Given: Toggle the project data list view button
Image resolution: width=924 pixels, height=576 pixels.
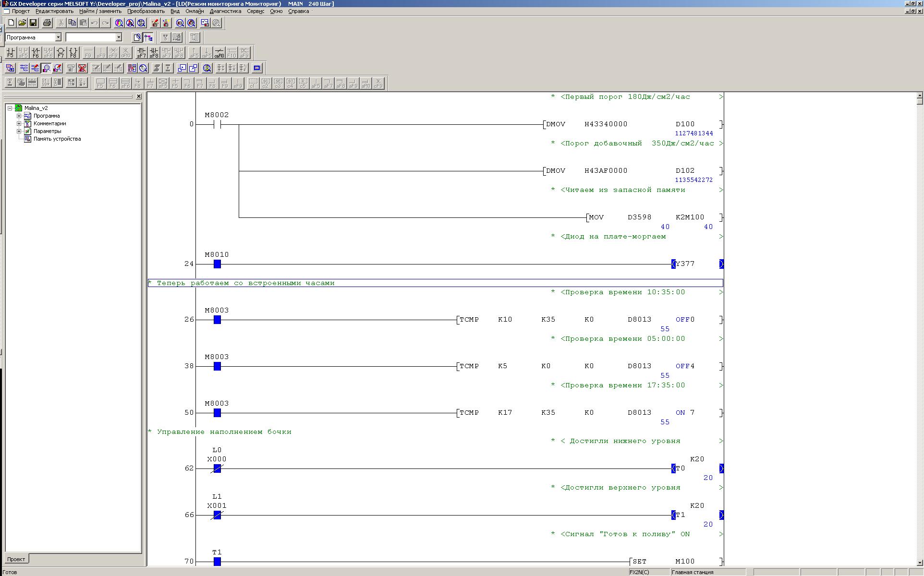Looking at the screenshot, I should coord(148,37).
